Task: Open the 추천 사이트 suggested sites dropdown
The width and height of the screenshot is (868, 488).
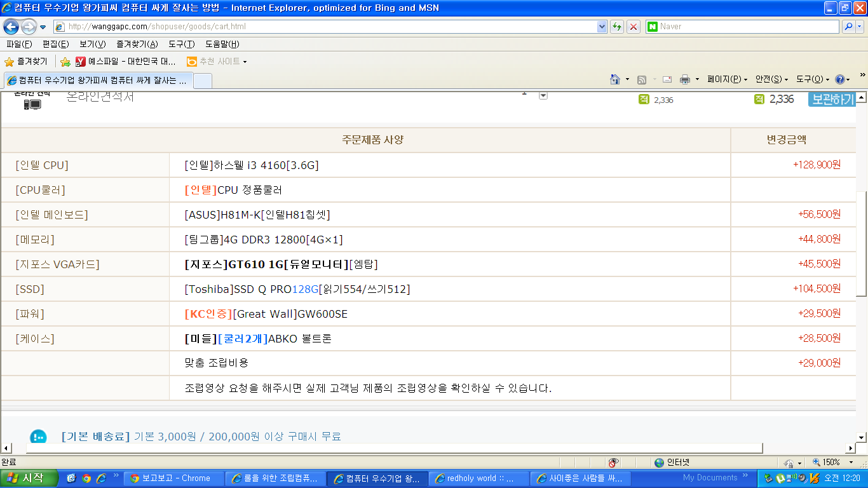Action: click(x=217, y=62)
